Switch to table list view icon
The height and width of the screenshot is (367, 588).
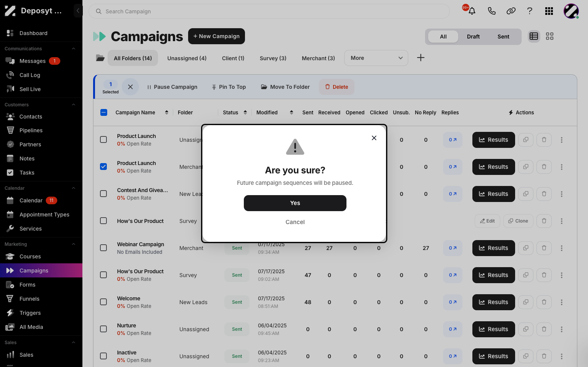coord(534,36)
